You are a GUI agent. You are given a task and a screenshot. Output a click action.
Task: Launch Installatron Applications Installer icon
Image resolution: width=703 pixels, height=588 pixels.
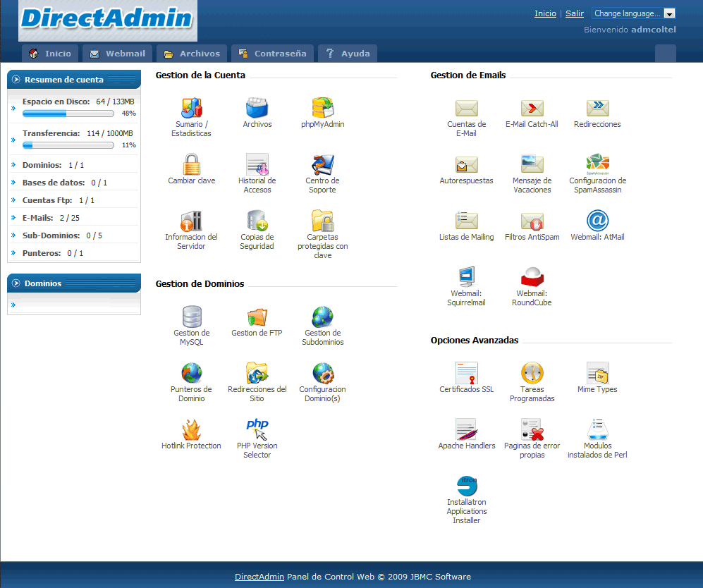466,486
